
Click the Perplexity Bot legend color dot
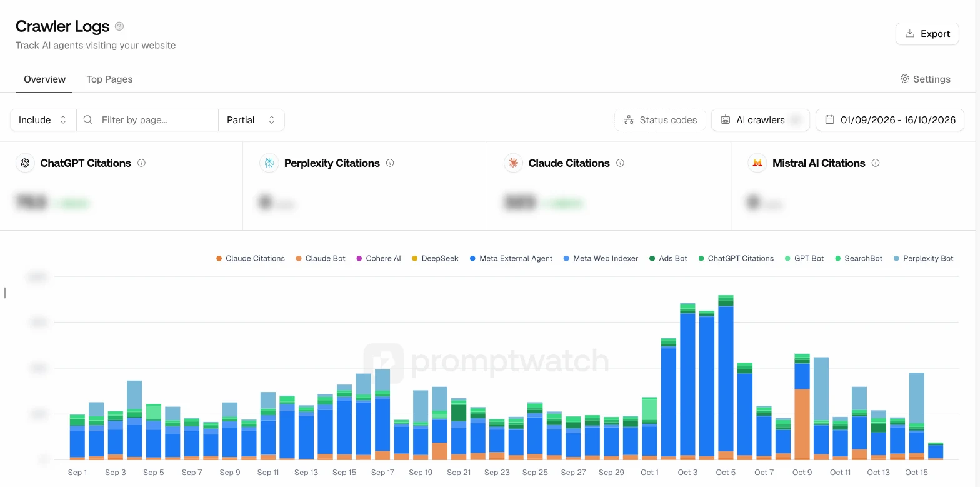coord(897,258)
